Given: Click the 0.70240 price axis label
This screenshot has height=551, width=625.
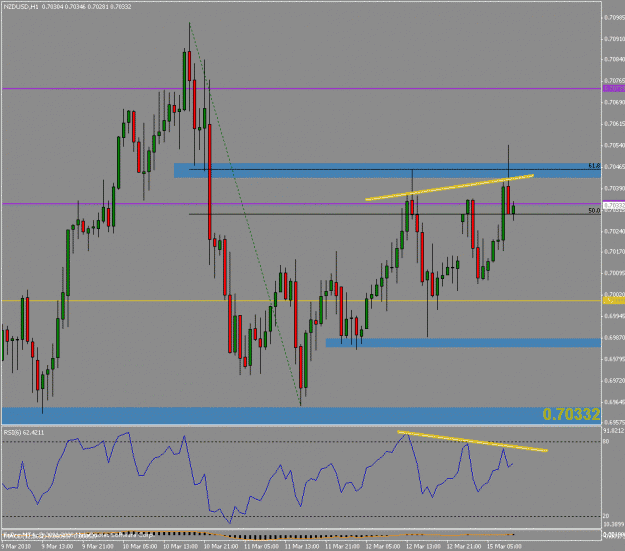Looking at the screenshot, I should (614, 231).
